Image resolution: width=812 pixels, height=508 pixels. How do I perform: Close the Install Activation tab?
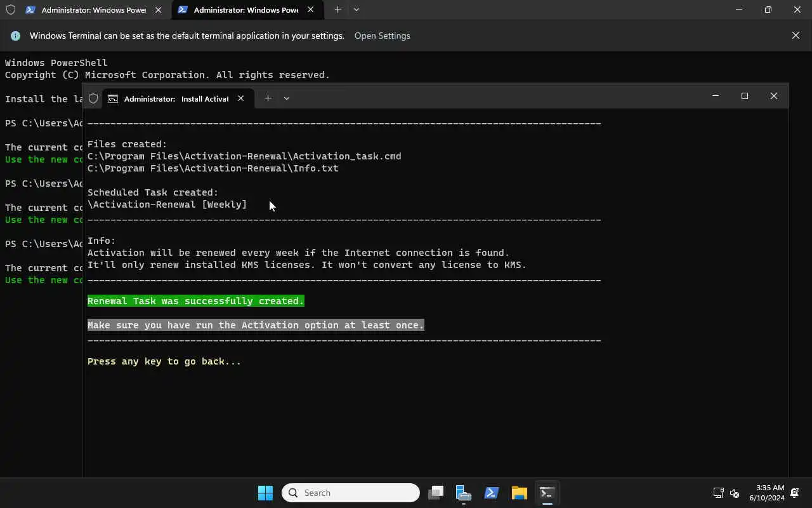(240, 98)
